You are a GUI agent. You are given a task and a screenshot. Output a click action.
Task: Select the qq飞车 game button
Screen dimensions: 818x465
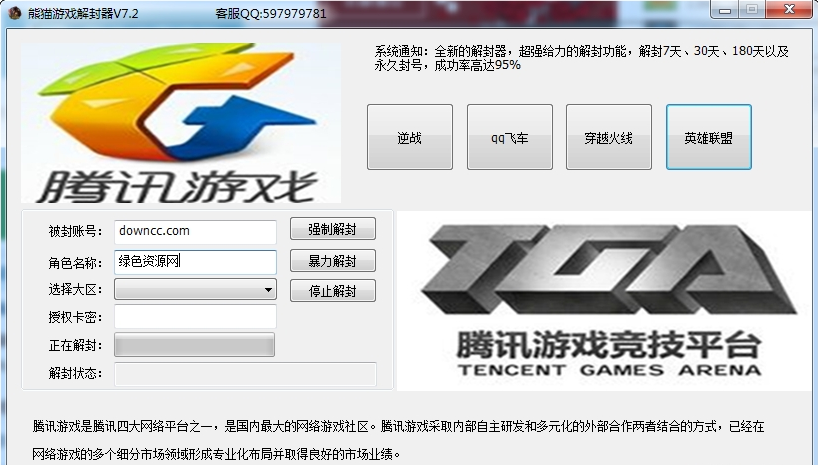[x=510, y=137]
